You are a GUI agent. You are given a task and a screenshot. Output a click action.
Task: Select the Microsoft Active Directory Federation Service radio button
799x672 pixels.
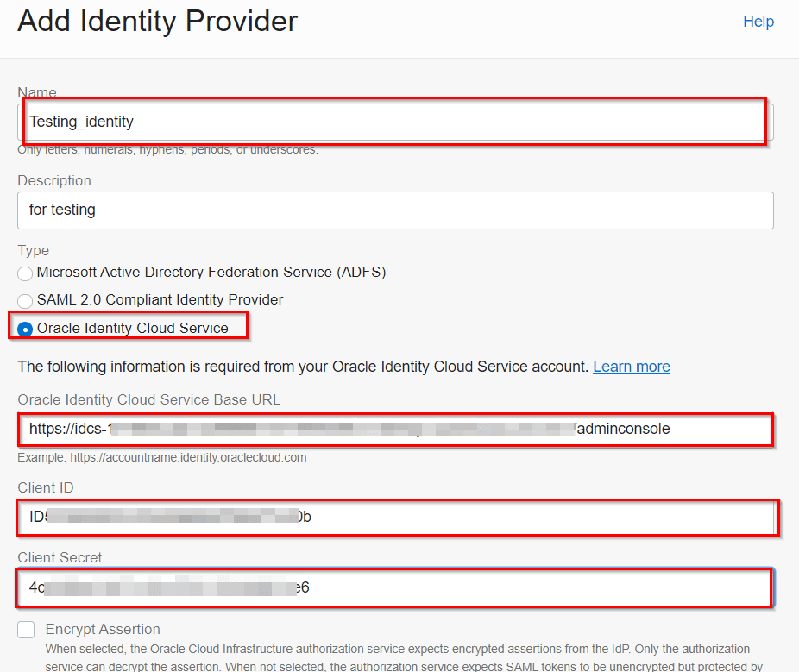coord(25,273)
